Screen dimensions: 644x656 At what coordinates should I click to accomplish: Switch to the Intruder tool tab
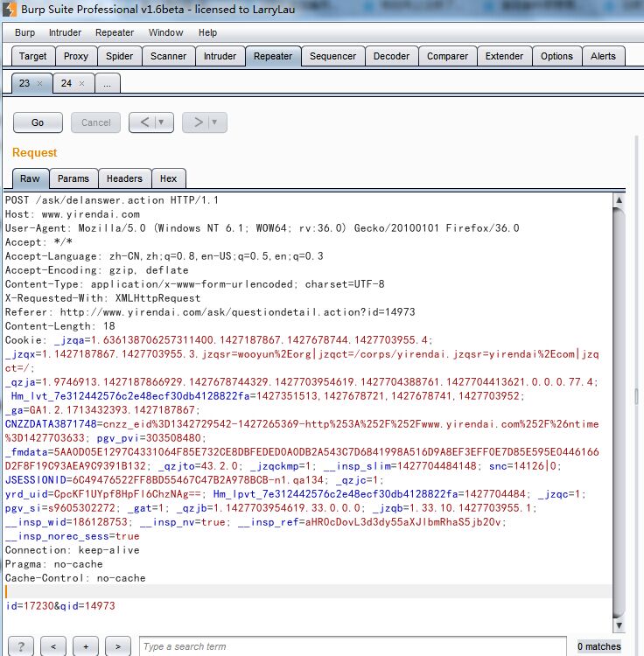(220, 56)
